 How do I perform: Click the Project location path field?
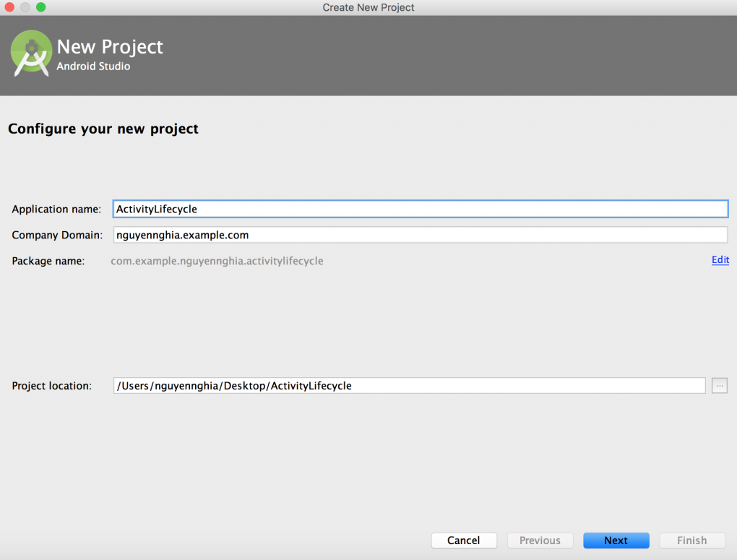click(409, 386)
